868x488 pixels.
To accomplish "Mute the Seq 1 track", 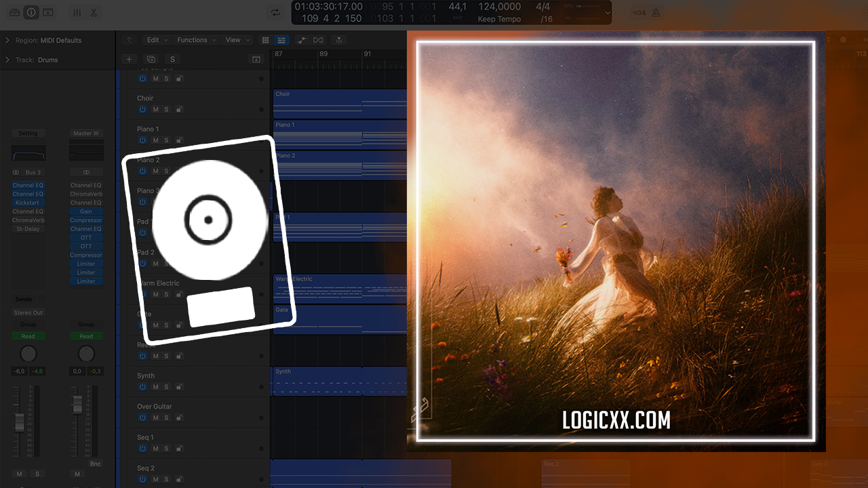I will click(x=155, y=449).
